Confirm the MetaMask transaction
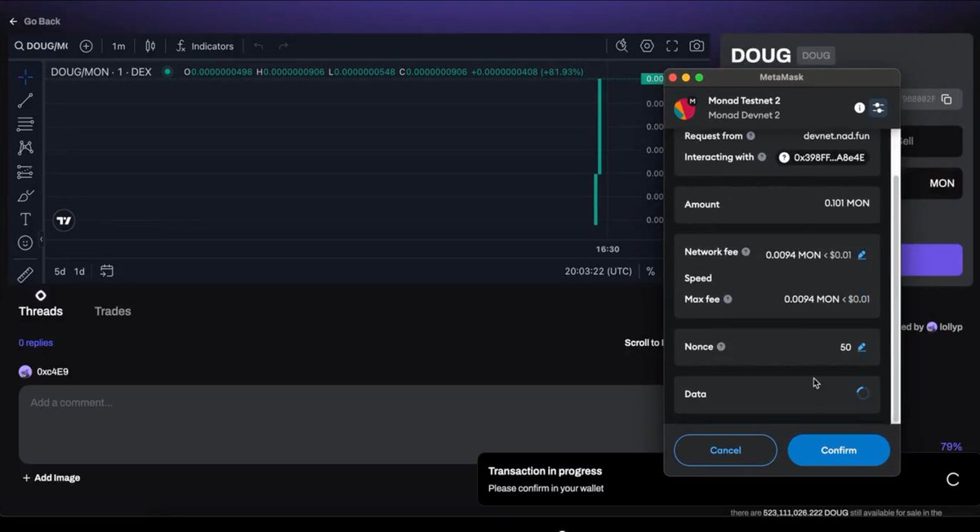Image resolution: width=980 pixels, height=532 pixels. (x=839, y=450)
